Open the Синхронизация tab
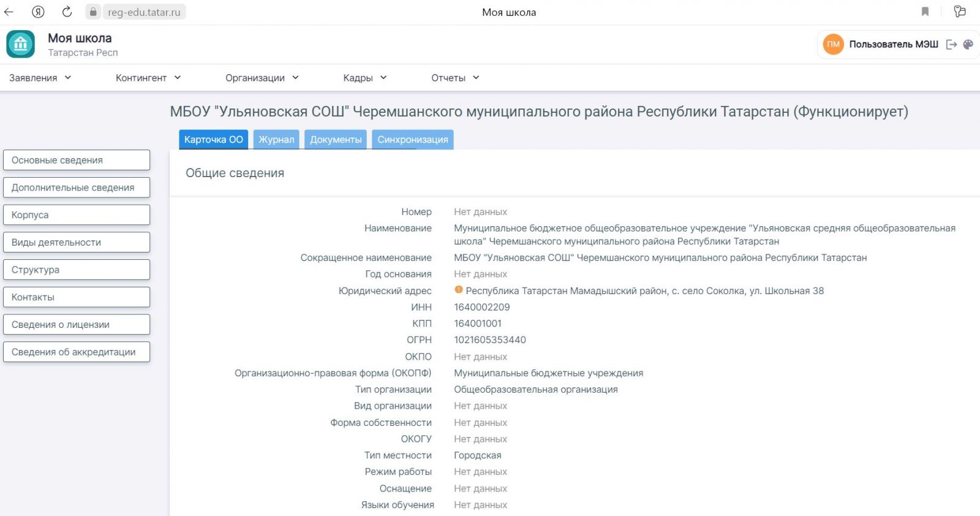The width and height of the screenshot is (980, 516). point(412,140)
